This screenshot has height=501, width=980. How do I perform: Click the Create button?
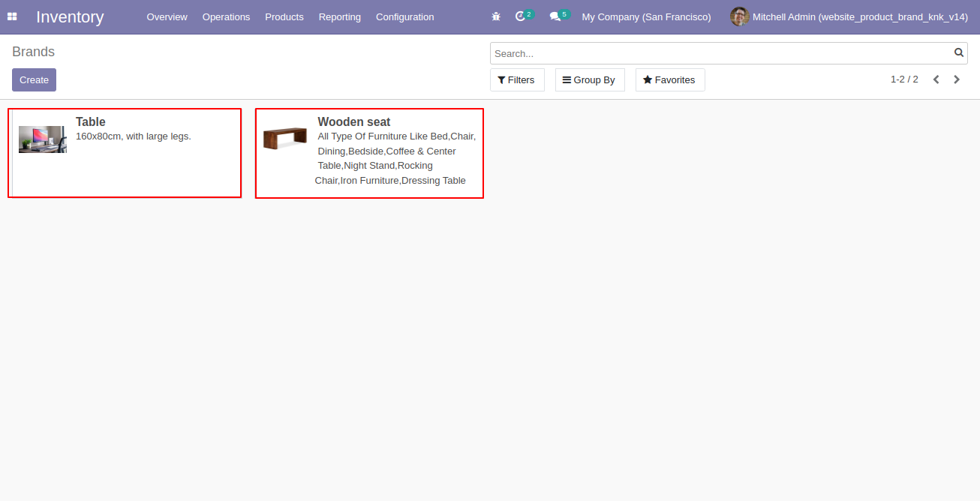[x=34, y=79]
